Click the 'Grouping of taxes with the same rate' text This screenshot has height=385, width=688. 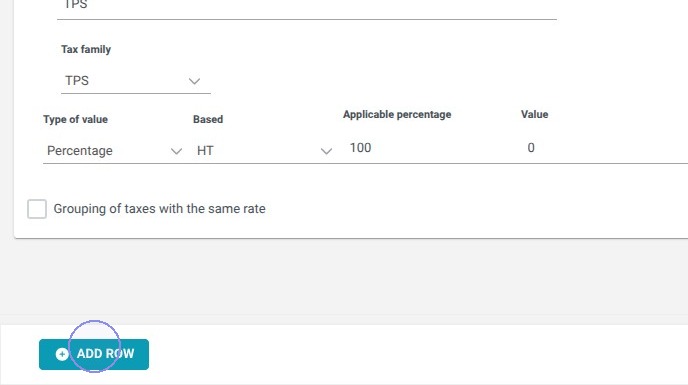(x=159, y=209)
